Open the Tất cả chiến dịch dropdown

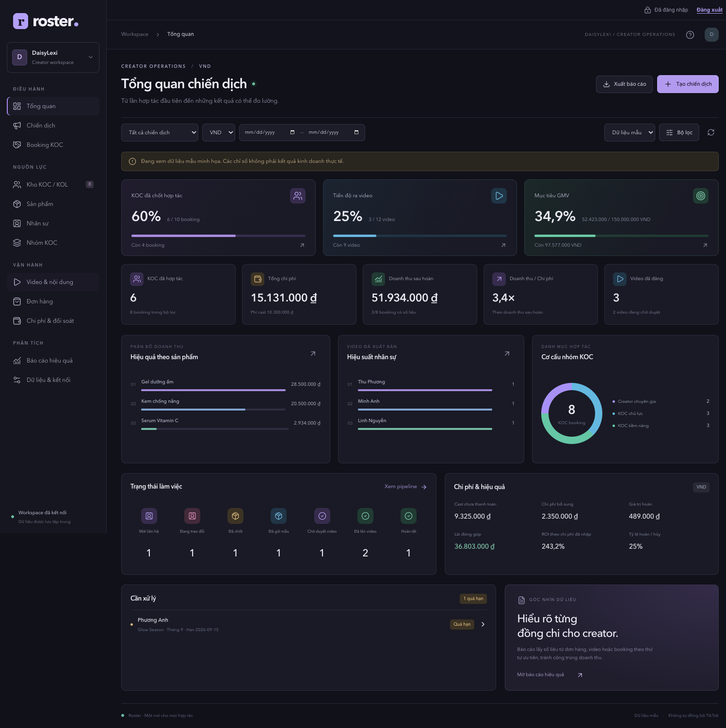(160, 132)
